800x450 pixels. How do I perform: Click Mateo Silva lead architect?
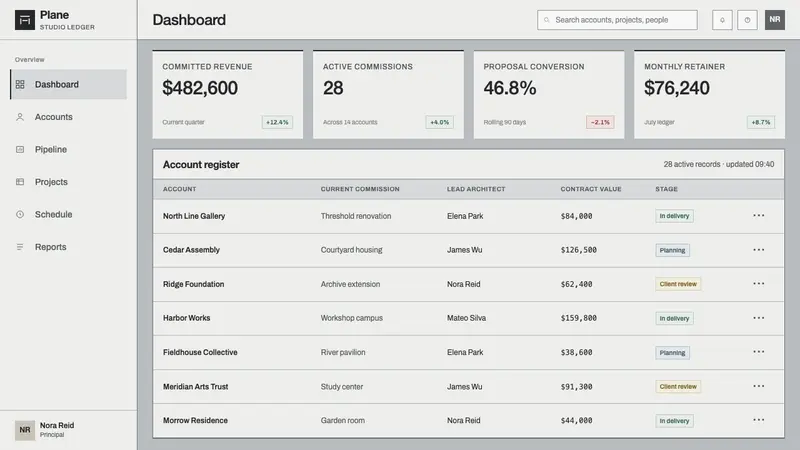coord(466,318)
